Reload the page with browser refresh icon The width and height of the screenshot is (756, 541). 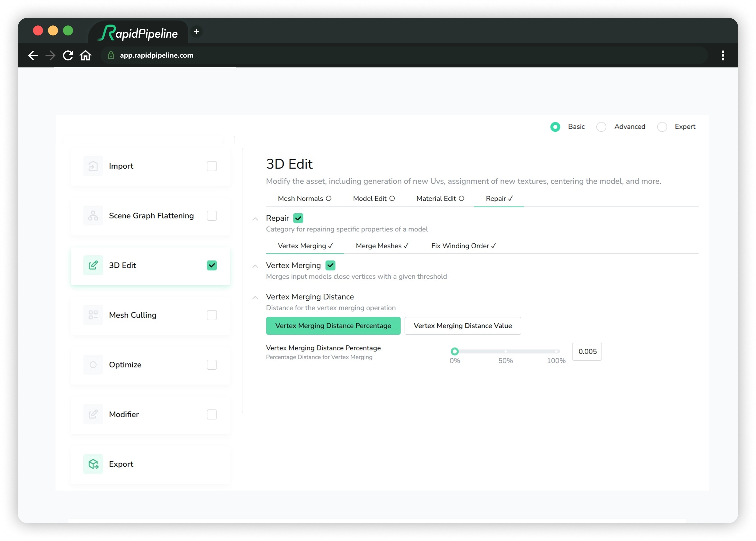68,55
